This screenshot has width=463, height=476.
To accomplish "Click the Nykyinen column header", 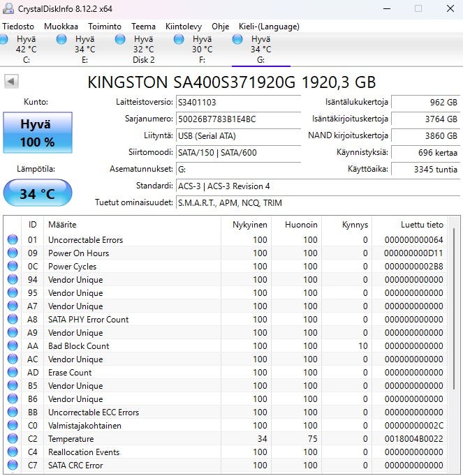I will [246, 225].
